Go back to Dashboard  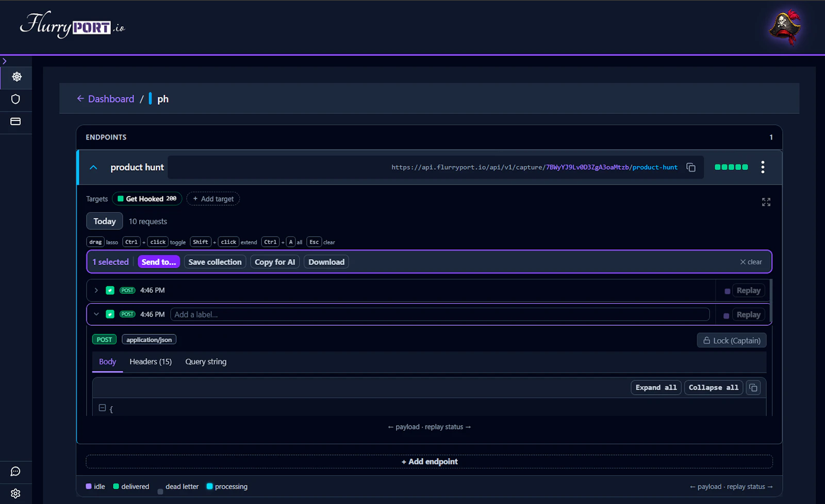pos(105,98)
